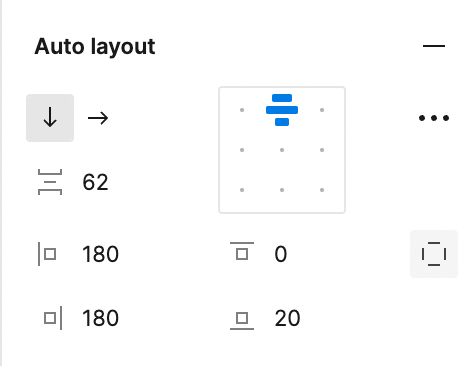Set alignment to bottom-right dot
The width and height of the screenshot is (466, 366).
click(x=322, y=190)
